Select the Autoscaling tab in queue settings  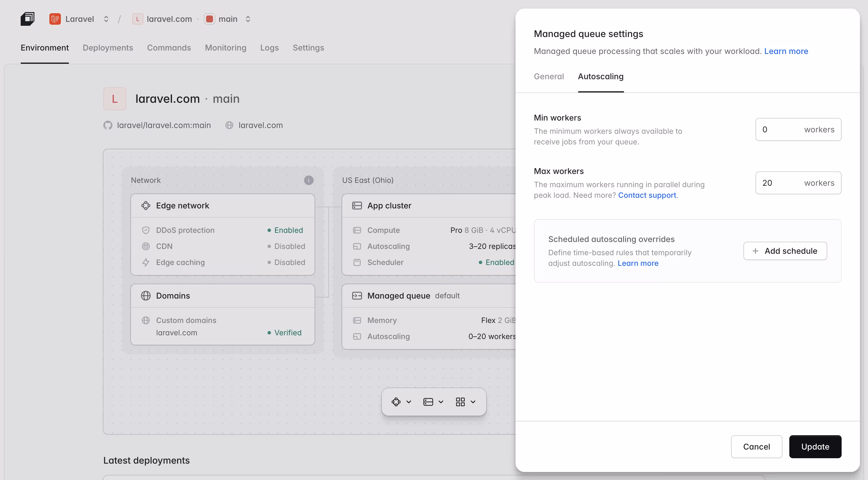pos(600,77)
